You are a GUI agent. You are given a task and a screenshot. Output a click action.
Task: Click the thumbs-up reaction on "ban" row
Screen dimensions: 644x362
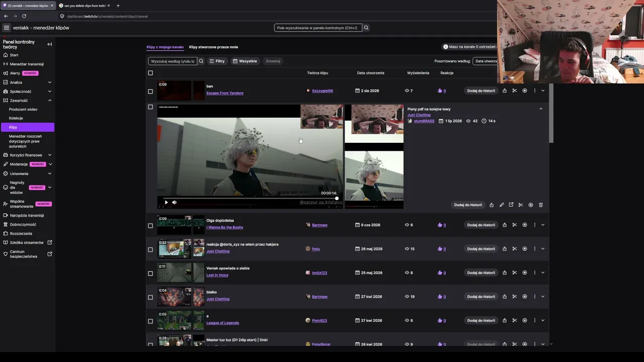pos(440,91)
